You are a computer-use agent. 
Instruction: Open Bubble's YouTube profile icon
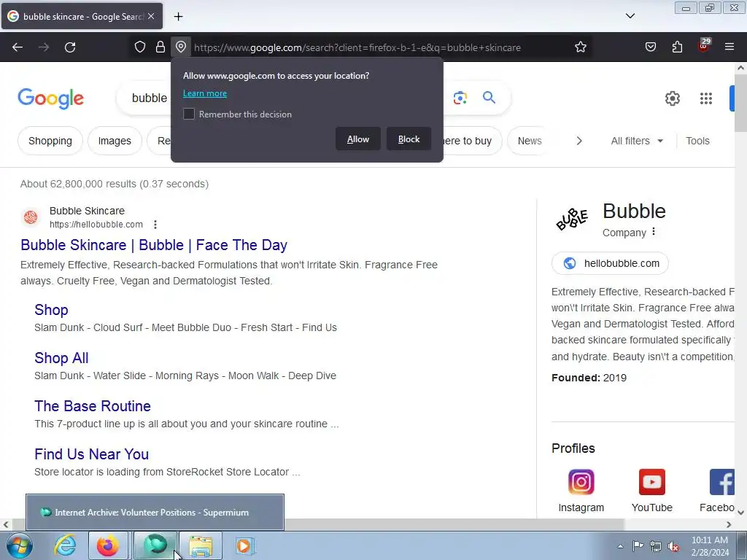click(x=651, y=483)
